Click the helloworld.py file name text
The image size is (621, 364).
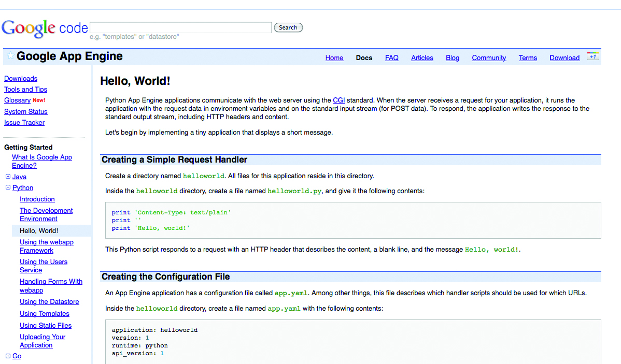(294, 191)
